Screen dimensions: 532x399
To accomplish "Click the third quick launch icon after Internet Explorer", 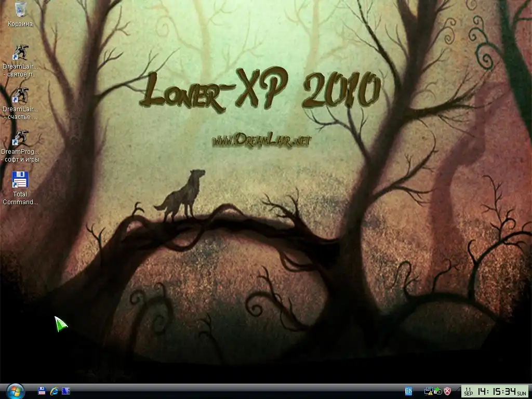I will [66, 391].
